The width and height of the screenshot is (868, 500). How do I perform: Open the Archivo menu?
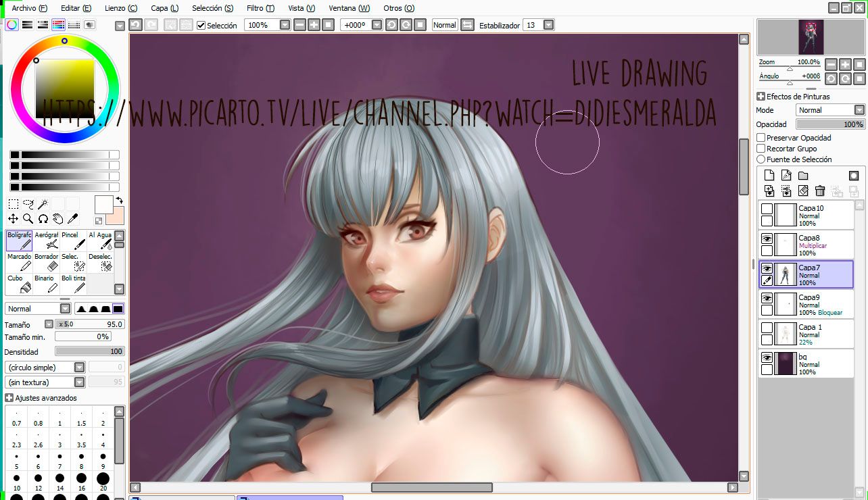pyautogui.click(x=30, y=8)
